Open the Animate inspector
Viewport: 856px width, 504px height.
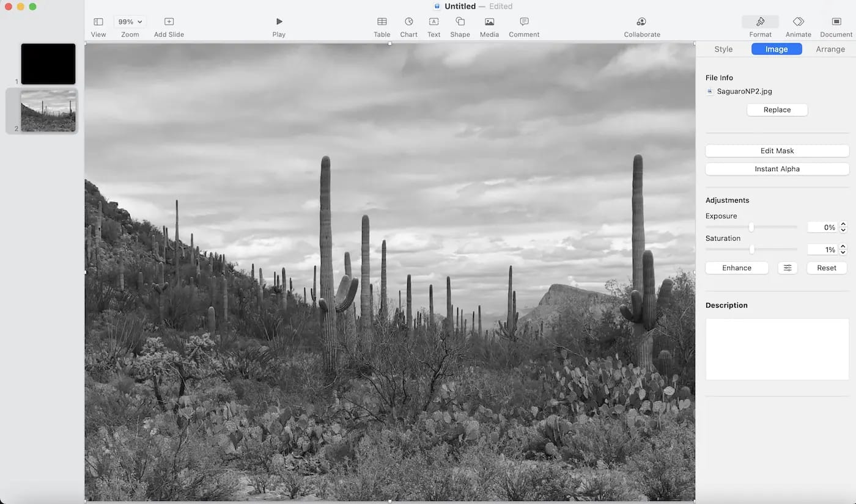tap(798, 22)
